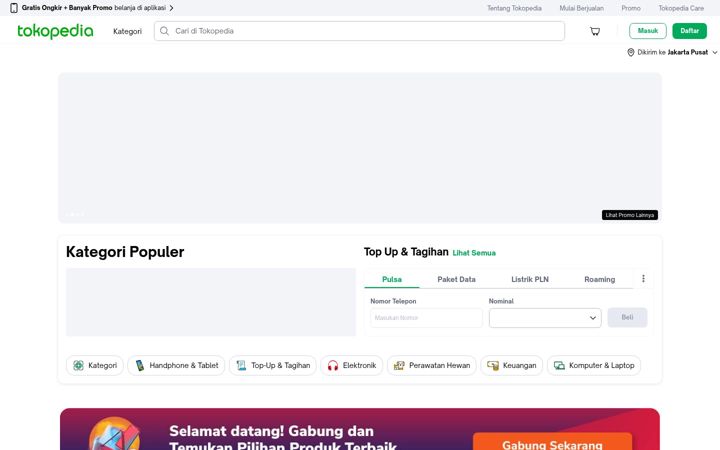Click the Masuk button
Image resolution: width=720 pixels, height=450 pixels.
click(647, 31)
